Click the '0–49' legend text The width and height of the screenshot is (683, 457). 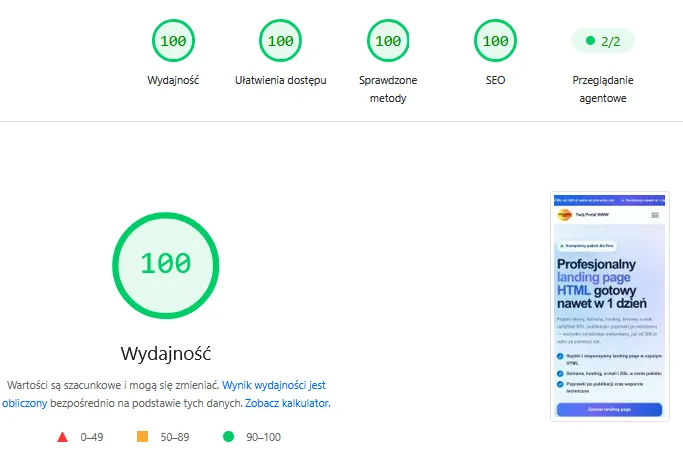[91, 437]
